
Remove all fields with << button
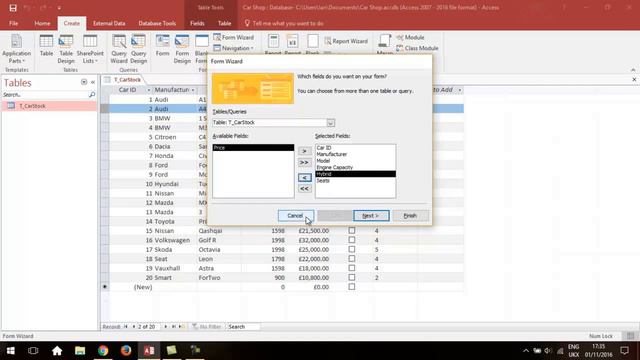pos(304,189)
